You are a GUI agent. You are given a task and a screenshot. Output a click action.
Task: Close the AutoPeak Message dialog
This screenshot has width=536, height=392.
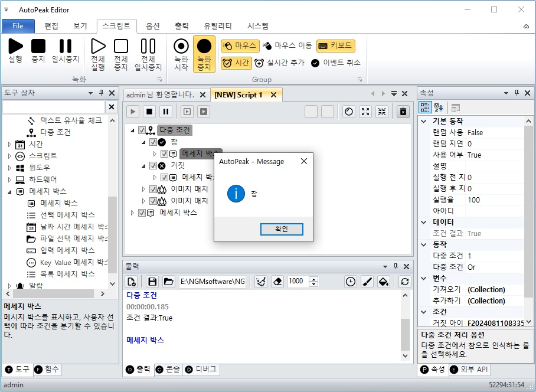pos(304,161)
